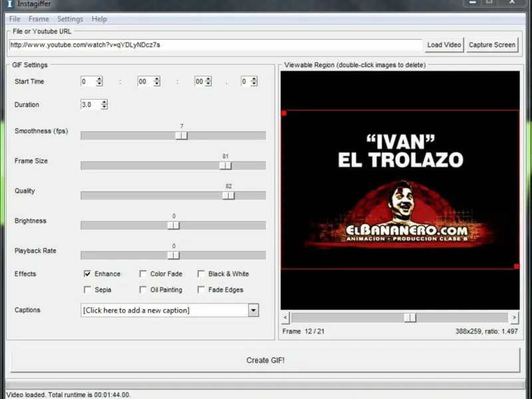The image size is (532, 399).
Task: Click the 'Click here to add a new caption' field
Action: [164, 310]
